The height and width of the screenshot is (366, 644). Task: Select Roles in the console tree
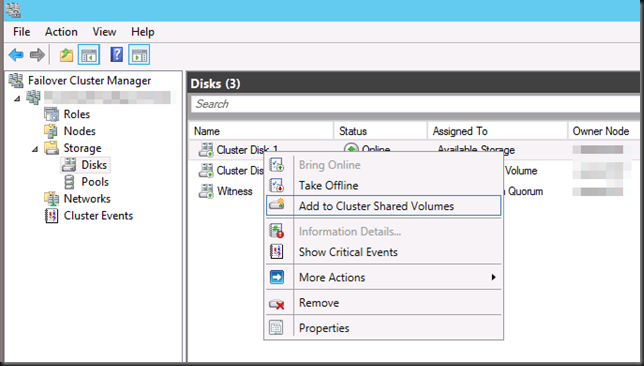76,114
